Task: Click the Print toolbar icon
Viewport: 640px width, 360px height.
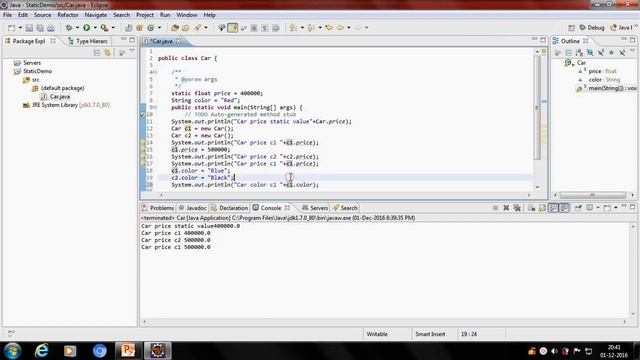Action: (51, 28)
